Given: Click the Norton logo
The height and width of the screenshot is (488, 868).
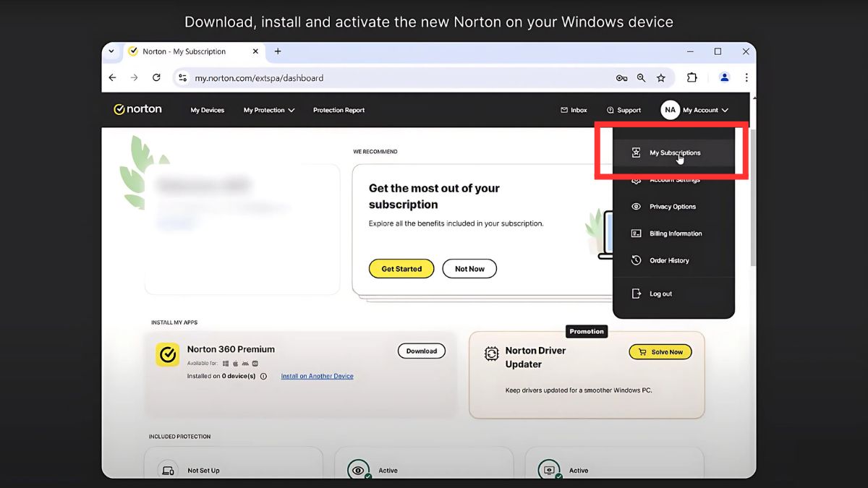Looking at the screenshot, I should [137, 109].
